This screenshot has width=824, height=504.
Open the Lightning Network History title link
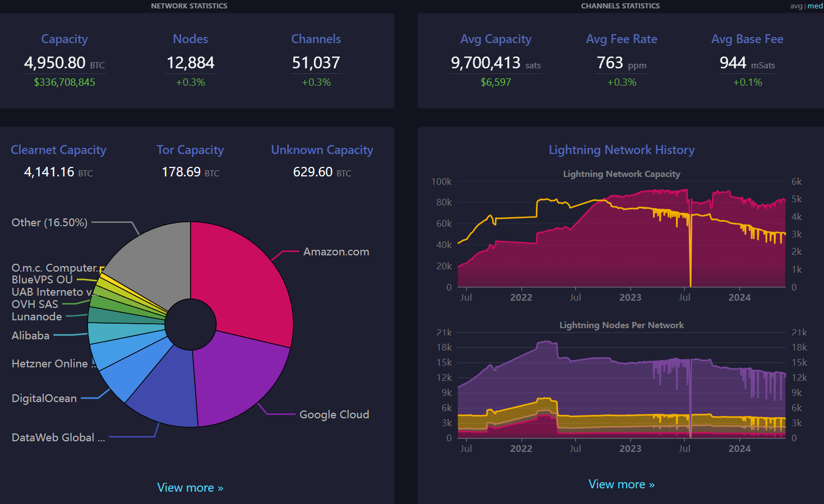point(622,150)
